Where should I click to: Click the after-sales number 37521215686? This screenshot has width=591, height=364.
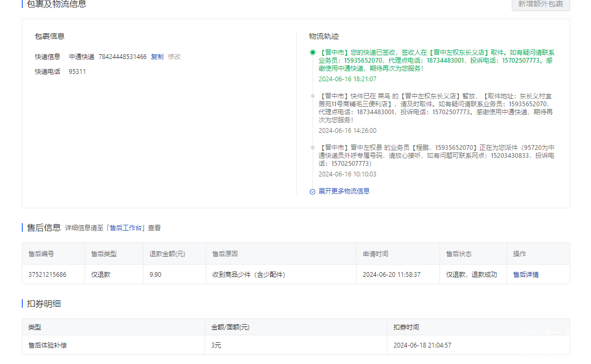point(47,275)
